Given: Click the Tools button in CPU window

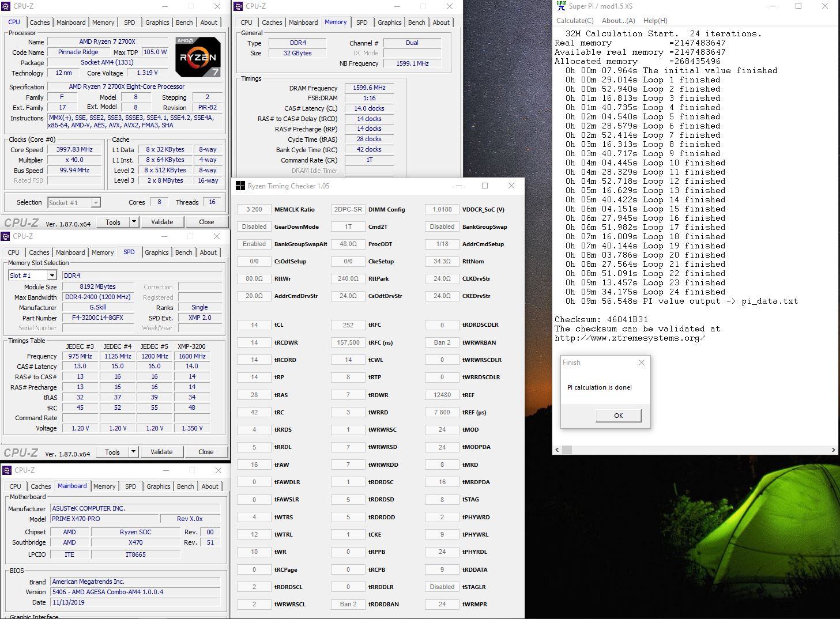Looking at the screenshot, I should pos(113,222).
